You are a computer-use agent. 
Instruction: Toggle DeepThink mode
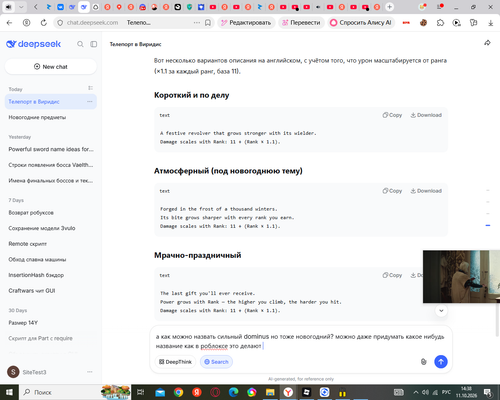pos(175,362)
